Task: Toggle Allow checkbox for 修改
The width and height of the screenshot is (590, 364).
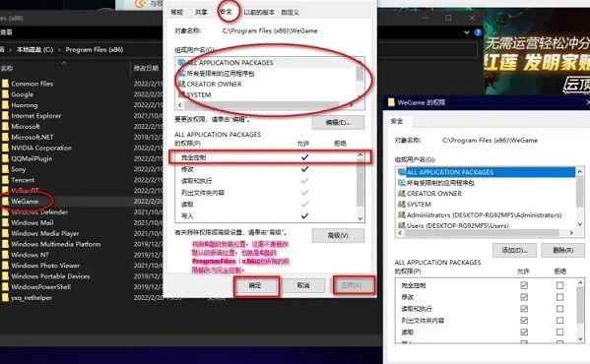Action: (x=524, y=297)
